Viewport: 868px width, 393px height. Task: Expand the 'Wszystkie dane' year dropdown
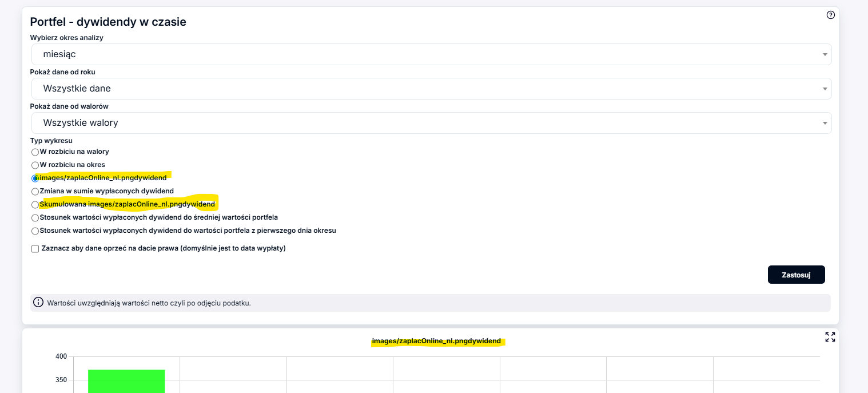tap(431, 89)
